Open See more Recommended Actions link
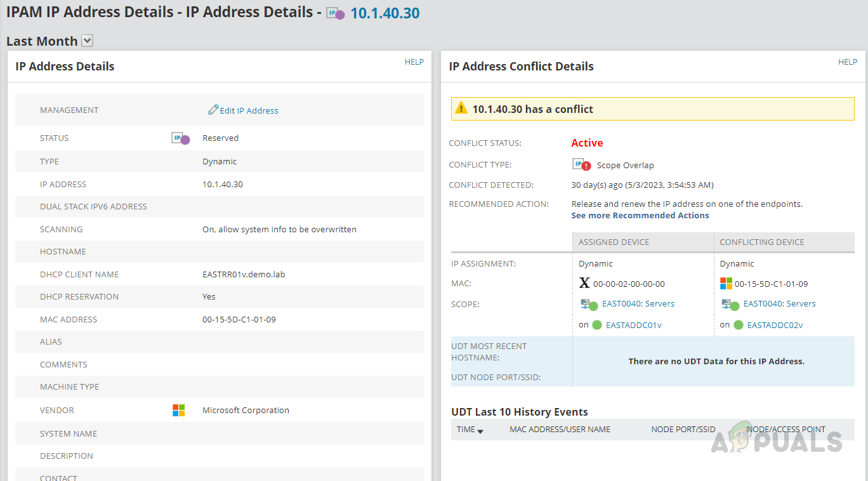The width and height of the screenshot is (868, 481). pos(640,215)
